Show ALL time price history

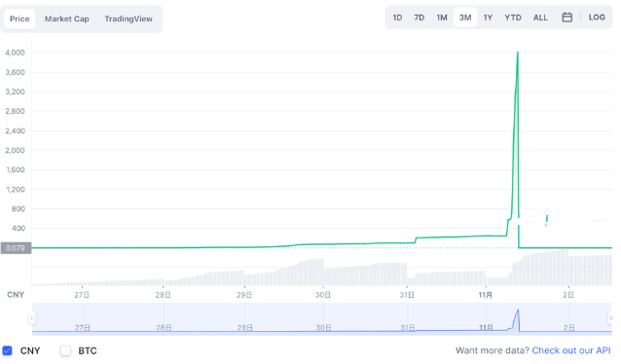tap(540, 18)
